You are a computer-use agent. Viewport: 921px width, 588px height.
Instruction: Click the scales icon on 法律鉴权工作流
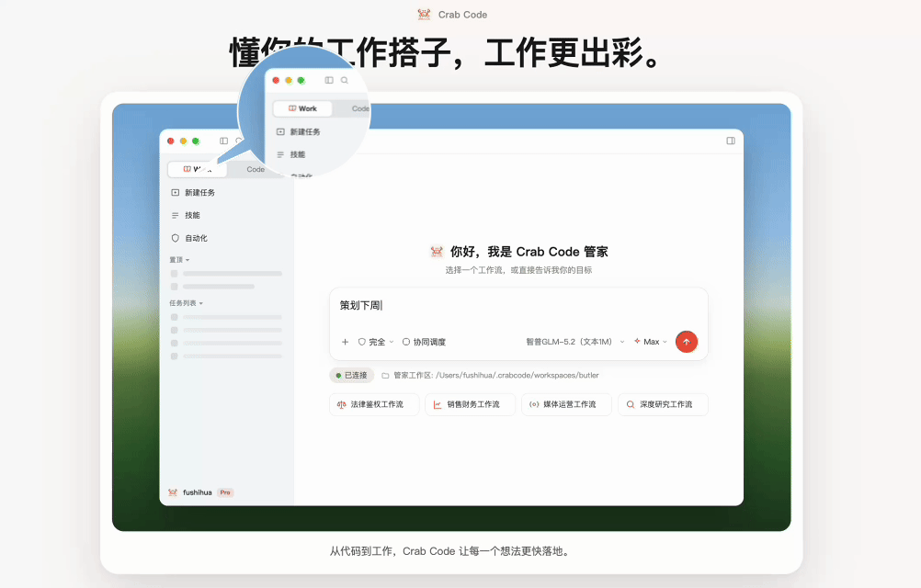(341, 404)
